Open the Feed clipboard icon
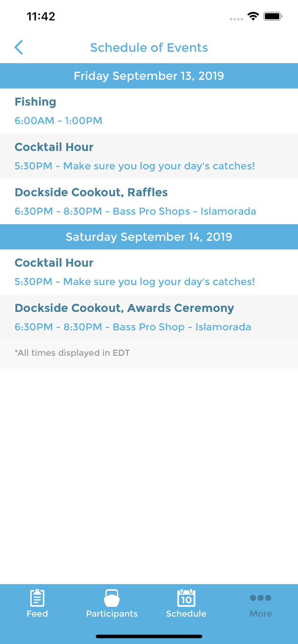Image resolution: width=298 pixels, height=644 pixels. 37,598
